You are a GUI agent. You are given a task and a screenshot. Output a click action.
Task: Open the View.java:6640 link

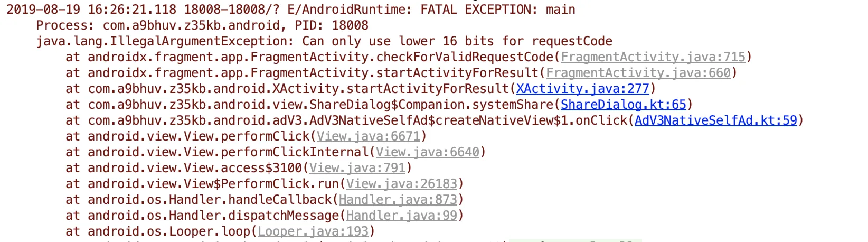pyautogui.click(x=427, y=152)
